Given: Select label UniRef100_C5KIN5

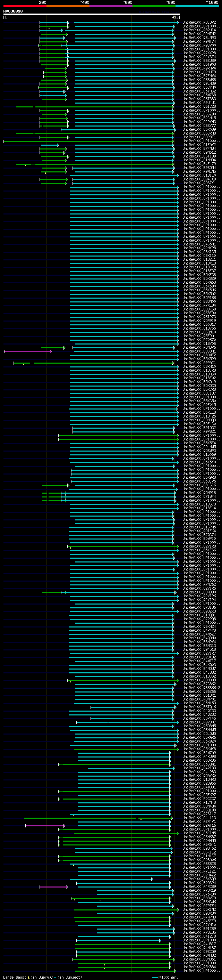Looking at the screenshot, I should tap(199, 833).
